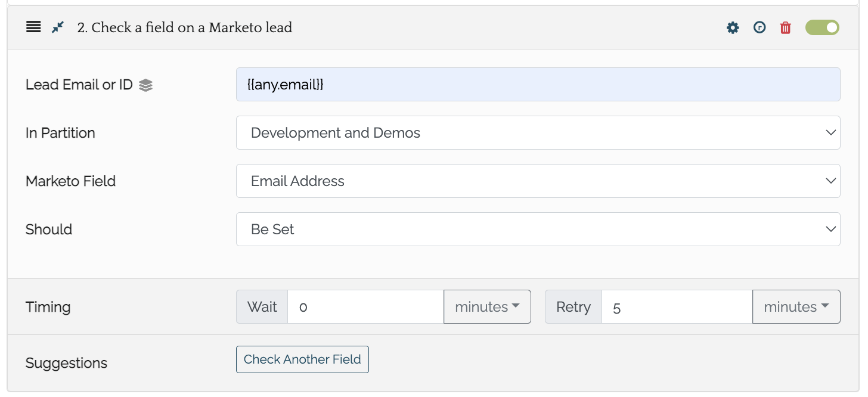
Task: Delete the step with the red trash icon
Action: tap(786, 27)
